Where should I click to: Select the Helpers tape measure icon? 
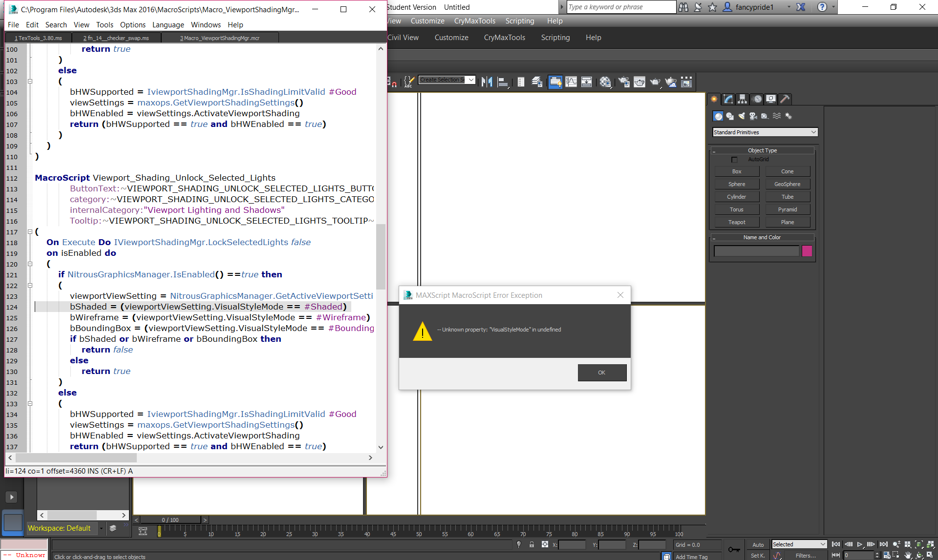765,116
